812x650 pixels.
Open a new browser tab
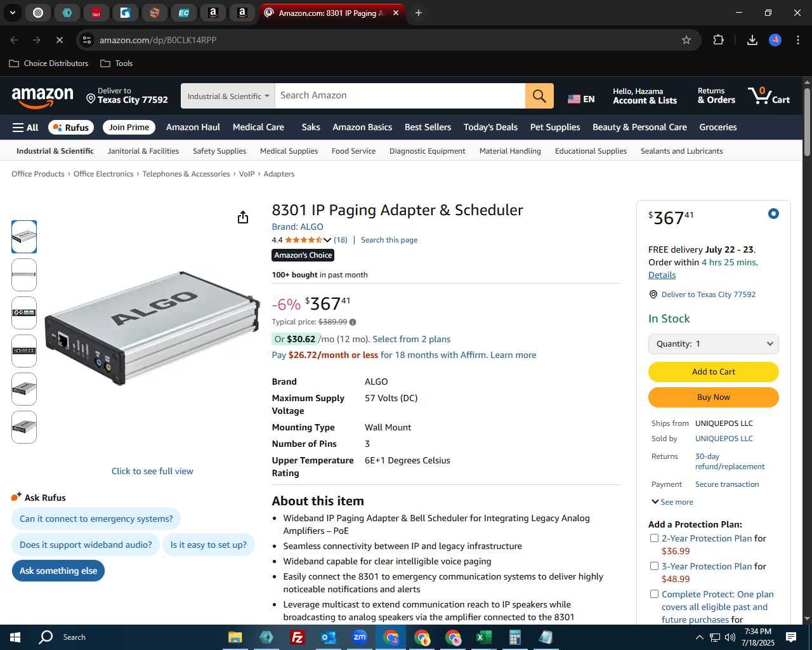tap(419, 13)
